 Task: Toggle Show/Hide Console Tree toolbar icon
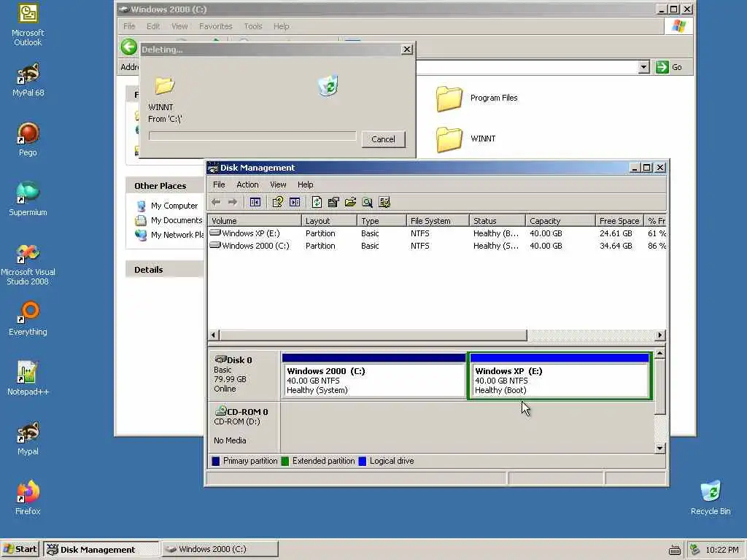pos(255,203)
